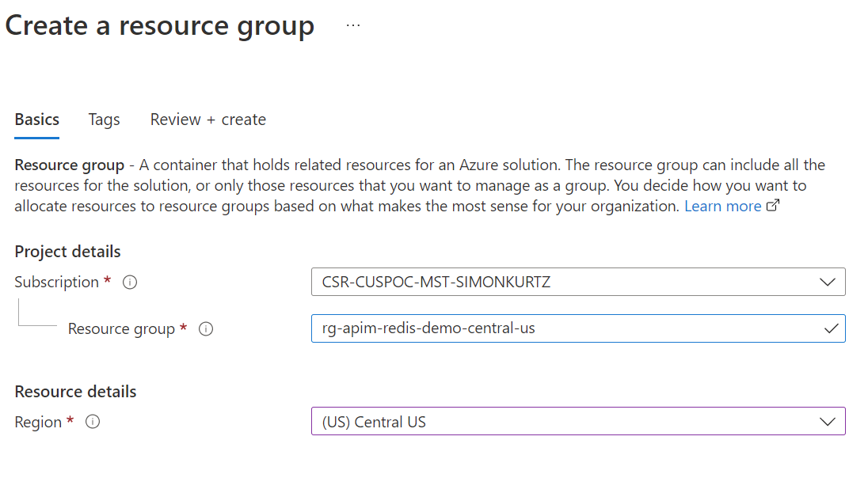
Task: Click the Subscription dropdown chevron arrow
Action: [x=828, y=283]
